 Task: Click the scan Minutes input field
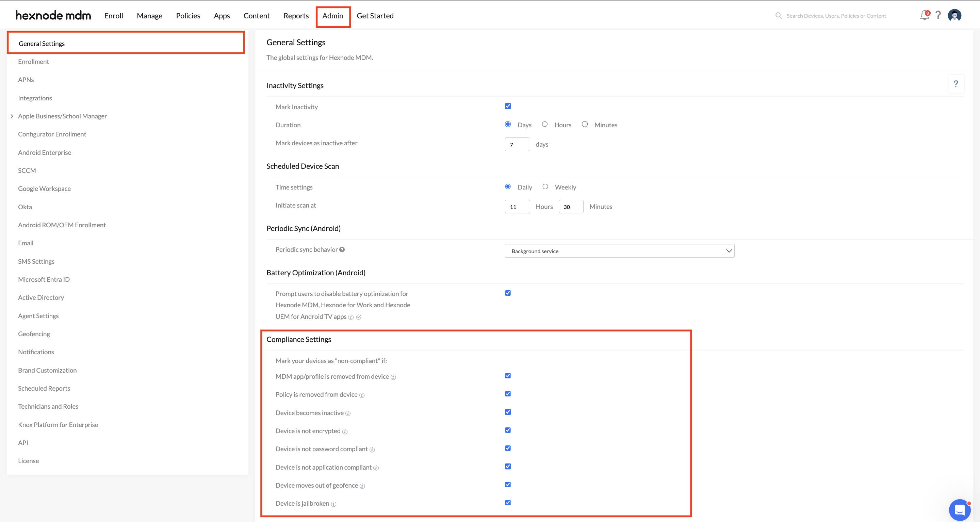(x=571, y=207)
